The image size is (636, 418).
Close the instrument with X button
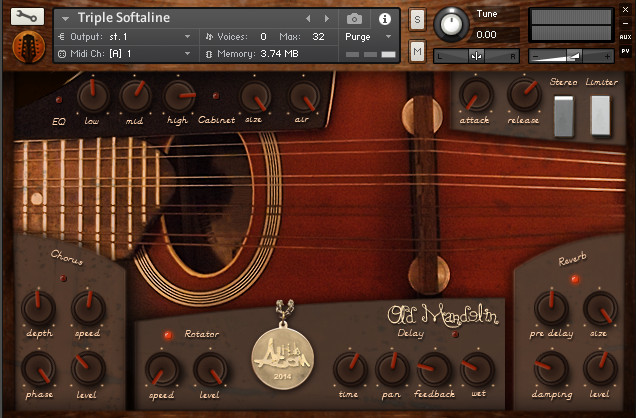(625, 10)
